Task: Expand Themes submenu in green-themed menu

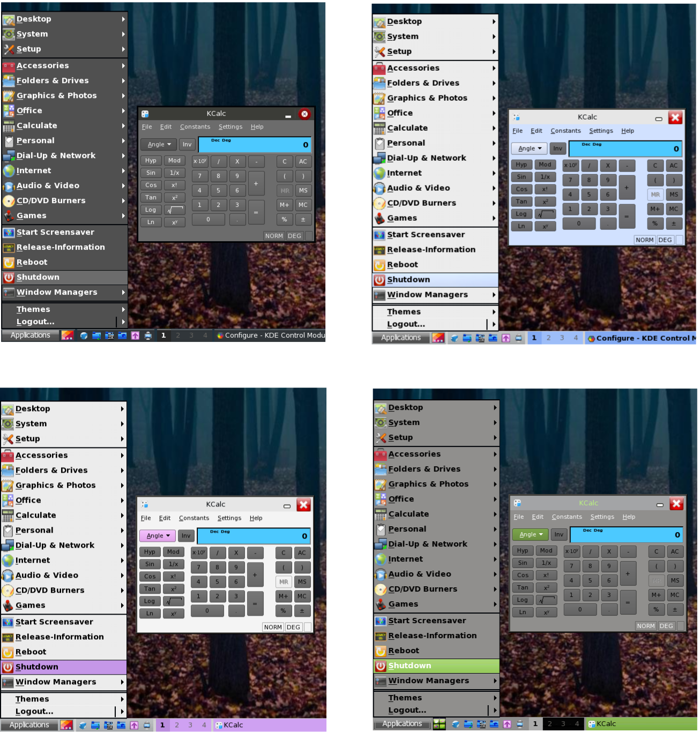Action: pos(436,698)
